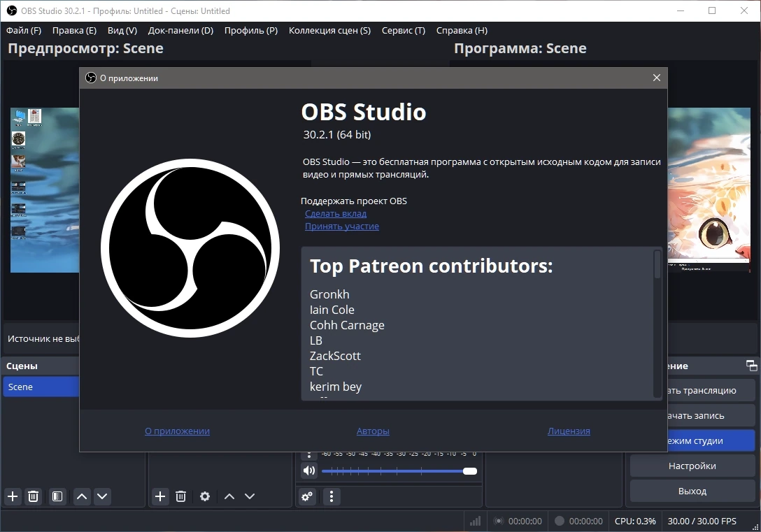Toggle the Режим студии button
Viewport: 761px width, 532px height.
[711, 440]
